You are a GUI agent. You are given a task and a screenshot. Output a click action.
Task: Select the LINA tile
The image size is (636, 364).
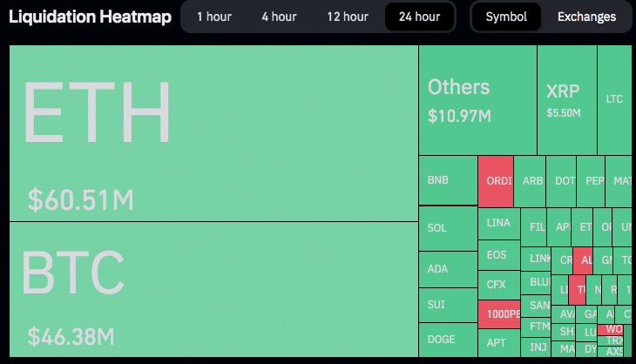click(499, 223)
